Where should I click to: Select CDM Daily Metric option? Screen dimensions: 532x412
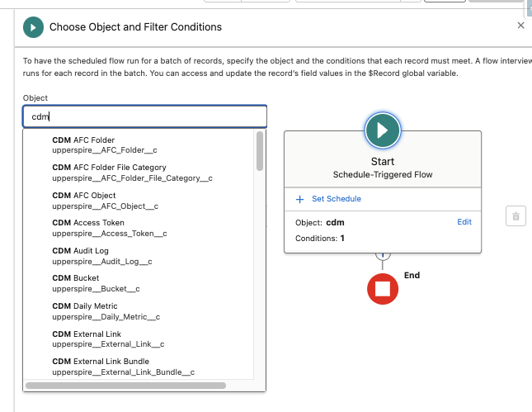click(x=139, y=311)
